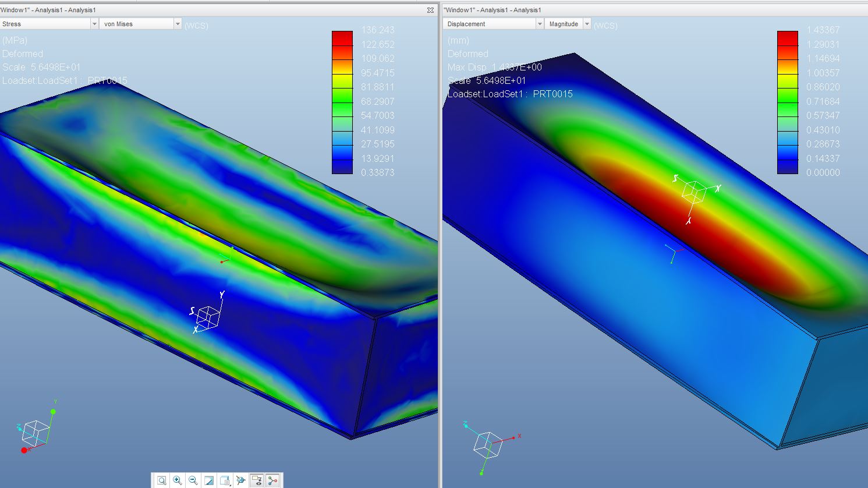The height and width of the screenshot is (488, 868).
Task: Click the 0.33873 minimum stress value
Action: (378, 172)
